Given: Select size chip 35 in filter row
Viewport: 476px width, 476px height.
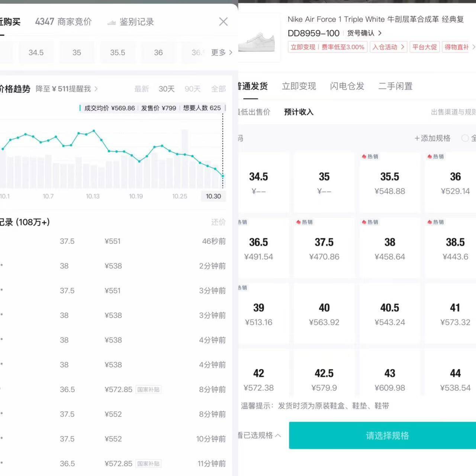Looking at the screenshot, I should tap(77, 52).
